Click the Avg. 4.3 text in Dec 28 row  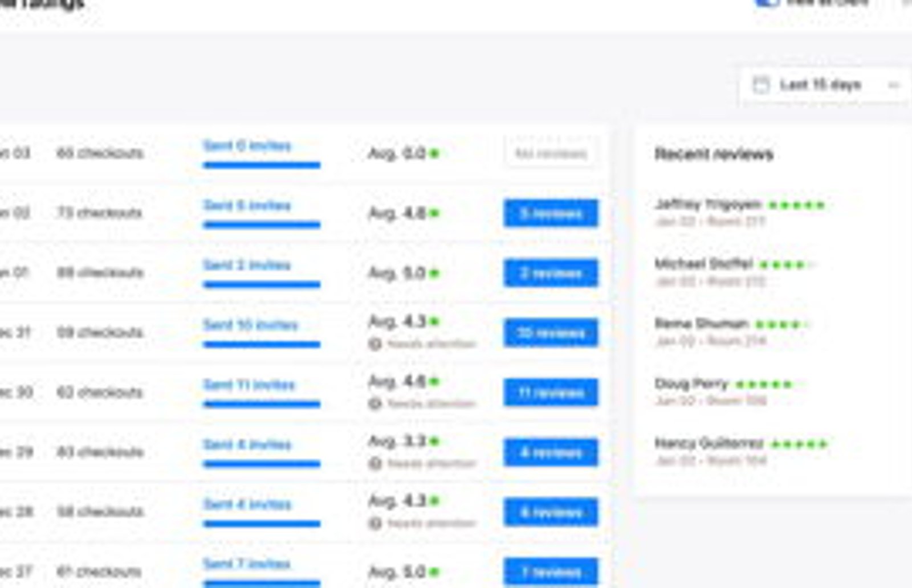tap(397, 501)
